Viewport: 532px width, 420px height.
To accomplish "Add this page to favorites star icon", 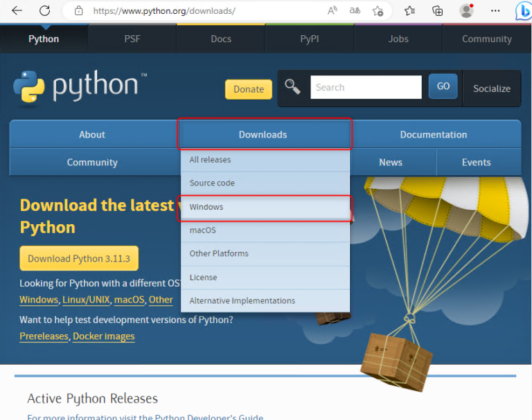I will click(378, 10).
